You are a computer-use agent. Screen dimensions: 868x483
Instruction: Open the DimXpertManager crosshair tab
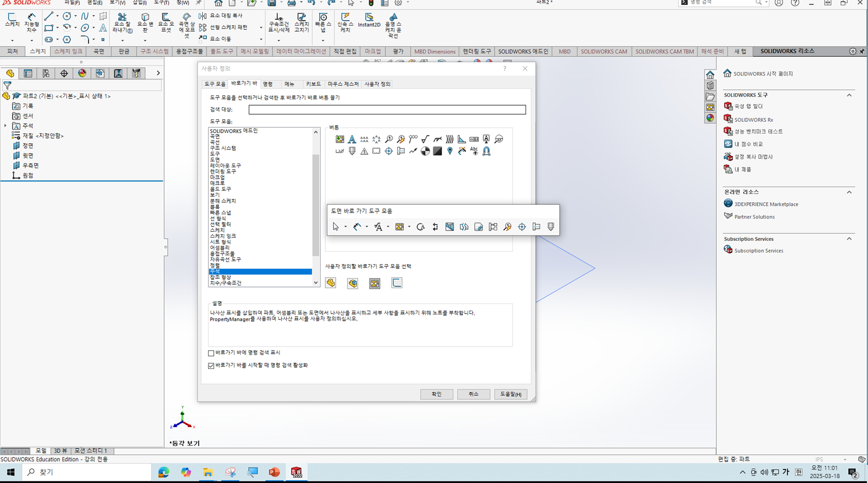(x=64, y=73)
